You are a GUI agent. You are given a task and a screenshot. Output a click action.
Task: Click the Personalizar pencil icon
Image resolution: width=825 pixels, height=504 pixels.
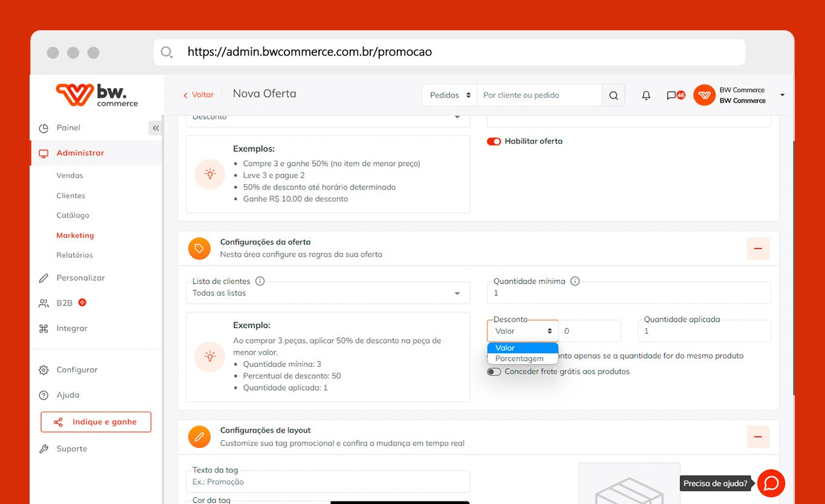(43, 278)
